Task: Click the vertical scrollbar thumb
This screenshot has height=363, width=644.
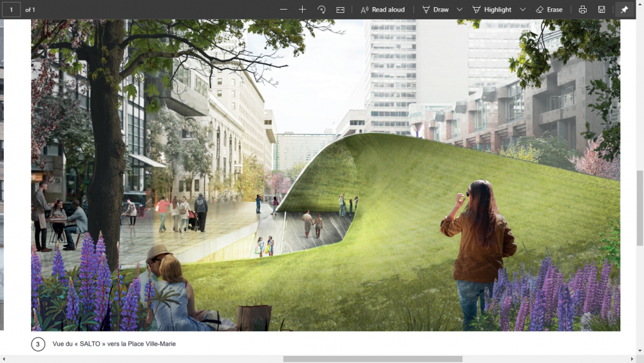Action: coord(639,208)
